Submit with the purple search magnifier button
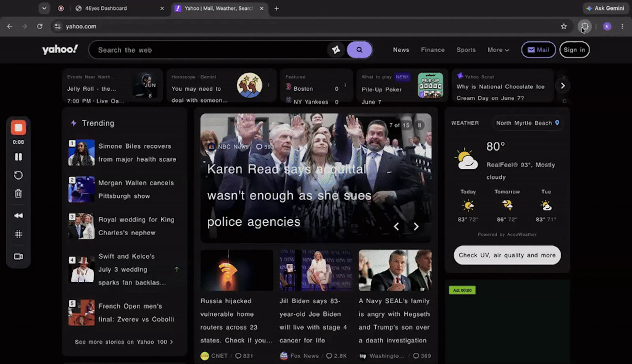Screen dimensions: 632x364 point(359,50)
